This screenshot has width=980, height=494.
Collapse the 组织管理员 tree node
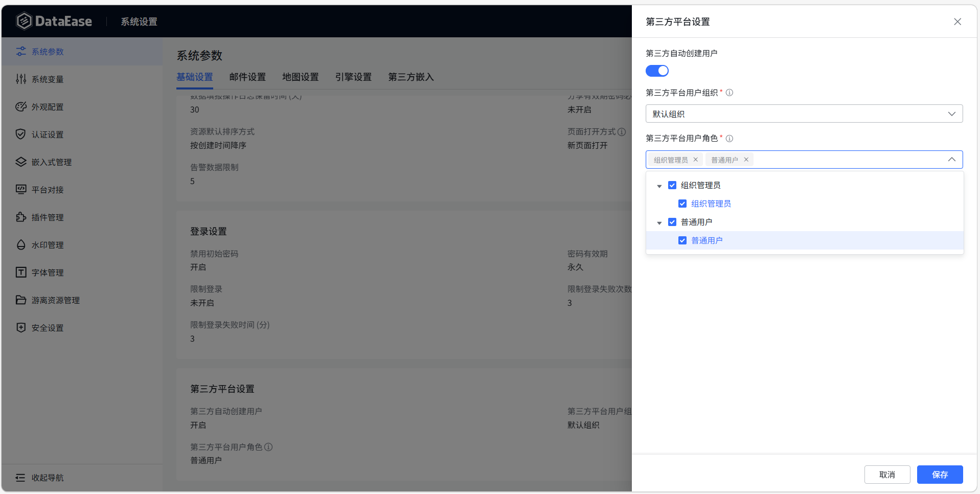[659, 185]
